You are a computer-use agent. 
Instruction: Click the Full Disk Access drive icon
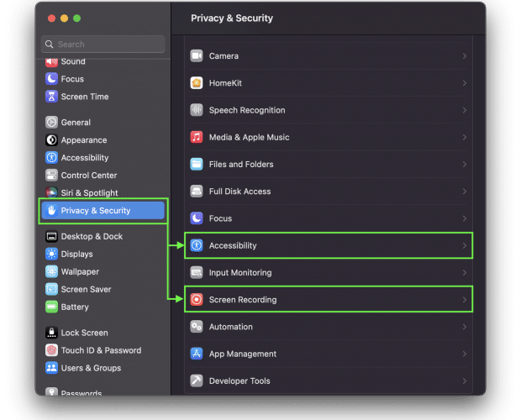[x=197, y=192]
